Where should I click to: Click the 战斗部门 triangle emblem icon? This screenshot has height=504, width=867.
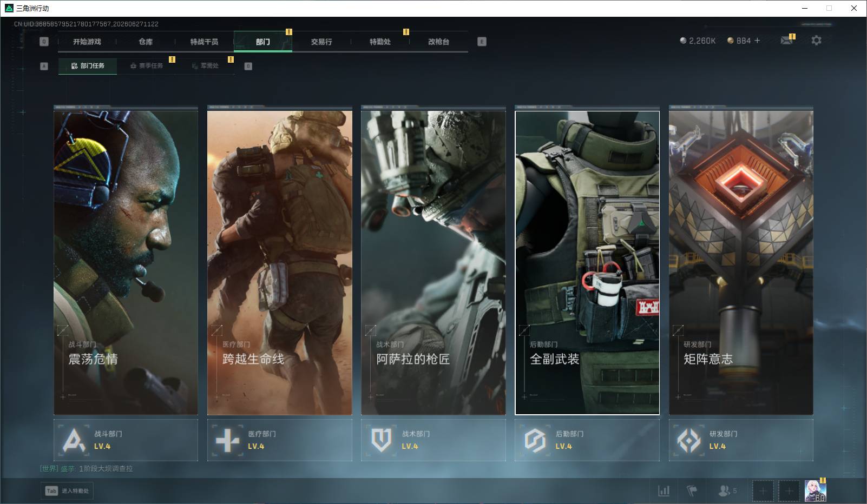click(74, 440)
